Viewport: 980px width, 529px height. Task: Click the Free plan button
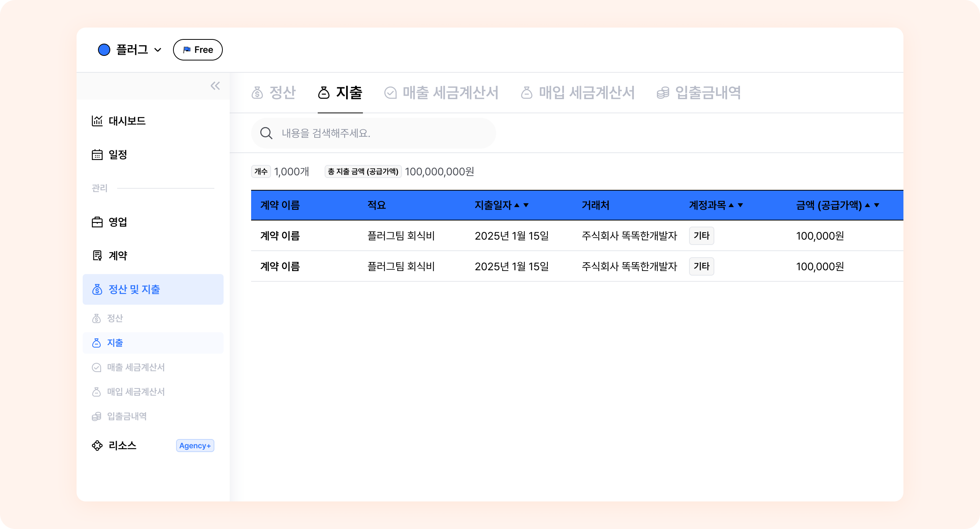(198, 50)
